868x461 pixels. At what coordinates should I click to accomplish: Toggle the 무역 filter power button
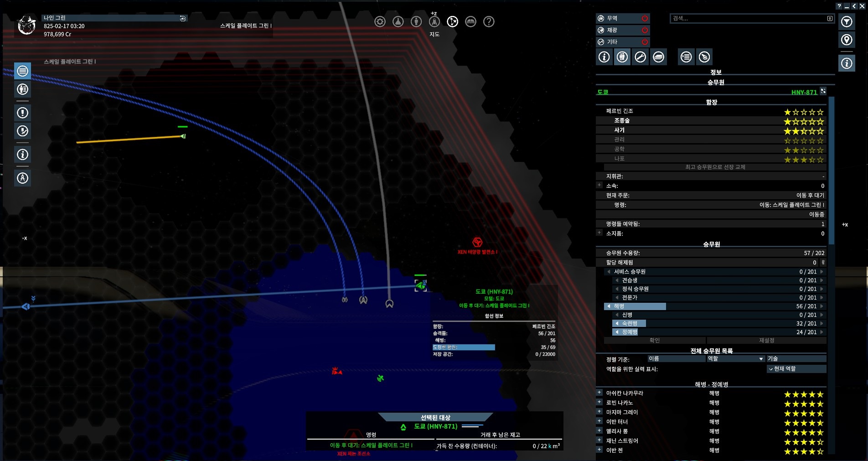coord(645,18)
